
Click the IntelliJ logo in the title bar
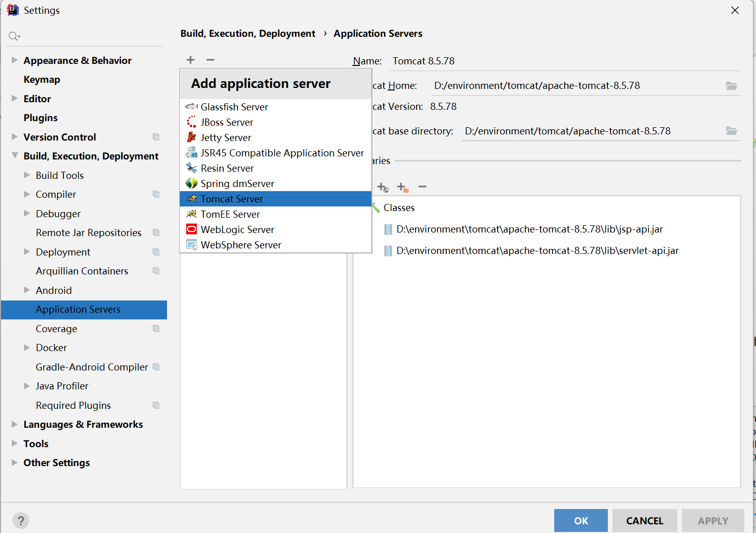(13, 10)
